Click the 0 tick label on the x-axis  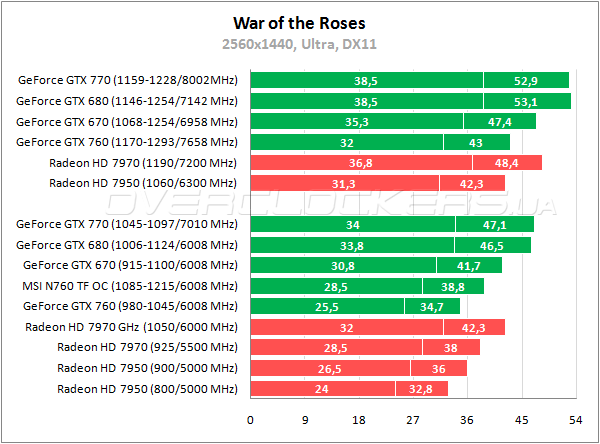[x=250, y=420]
